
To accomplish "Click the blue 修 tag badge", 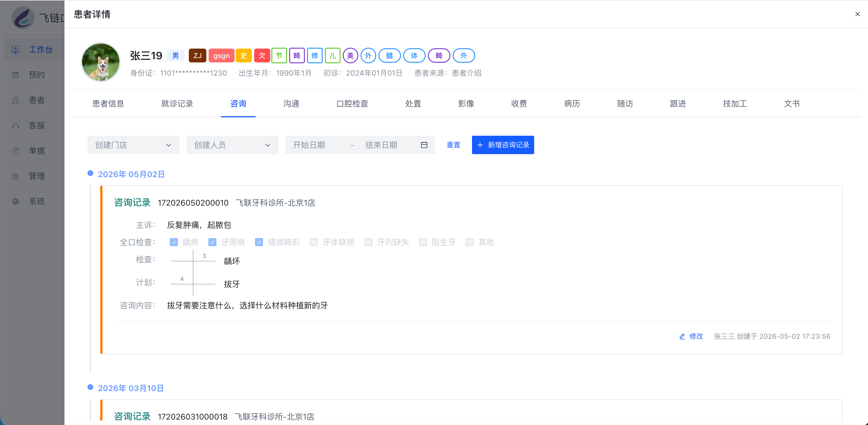I will (x=315, y=55).
